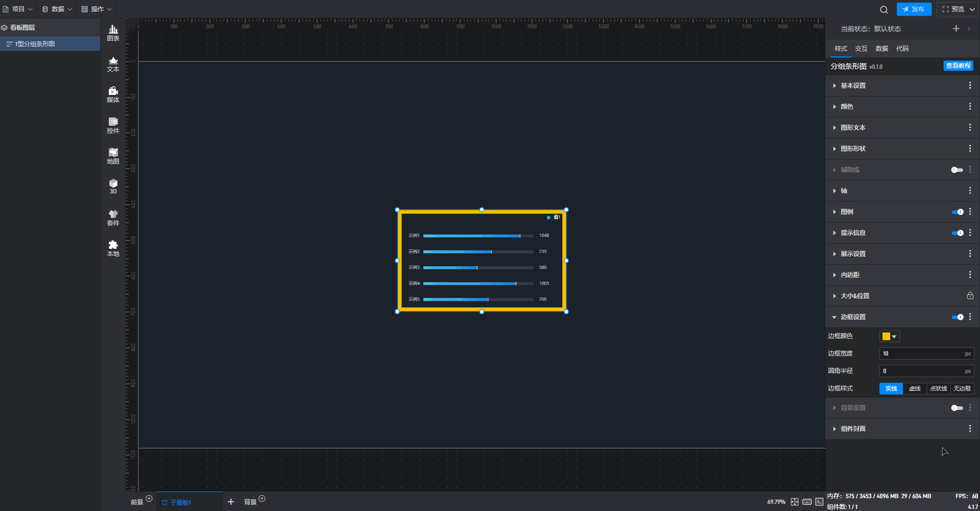Open the 套件 kit components icon
Viewport: 980px width, 511px height.
[113, 218]
